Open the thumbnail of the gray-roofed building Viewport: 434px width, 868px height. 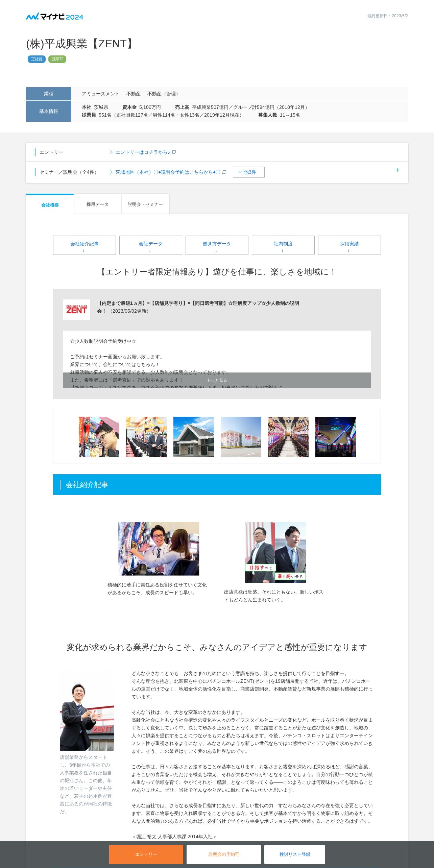tap(194, 437)
